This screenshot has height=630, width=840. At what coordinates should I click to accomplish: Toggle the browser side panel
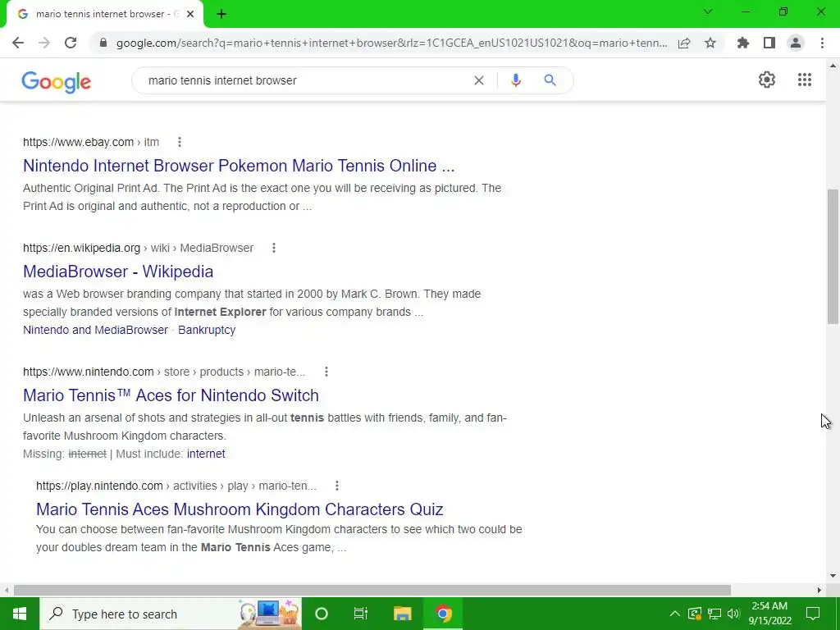coord(769,43)
